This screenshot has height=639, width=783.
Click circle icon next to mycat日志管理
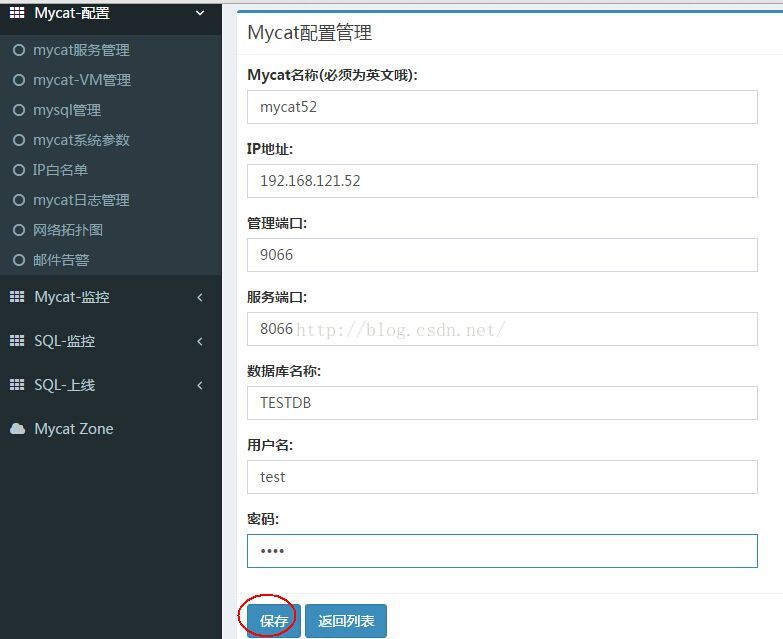pos(19,200)
